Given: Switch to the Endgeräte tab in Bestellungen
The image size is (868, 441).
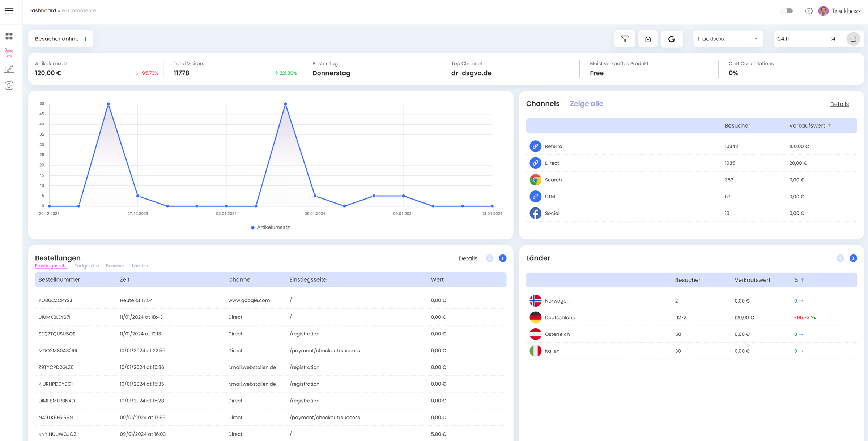Looking at the screenshot, I should [86, 266].
